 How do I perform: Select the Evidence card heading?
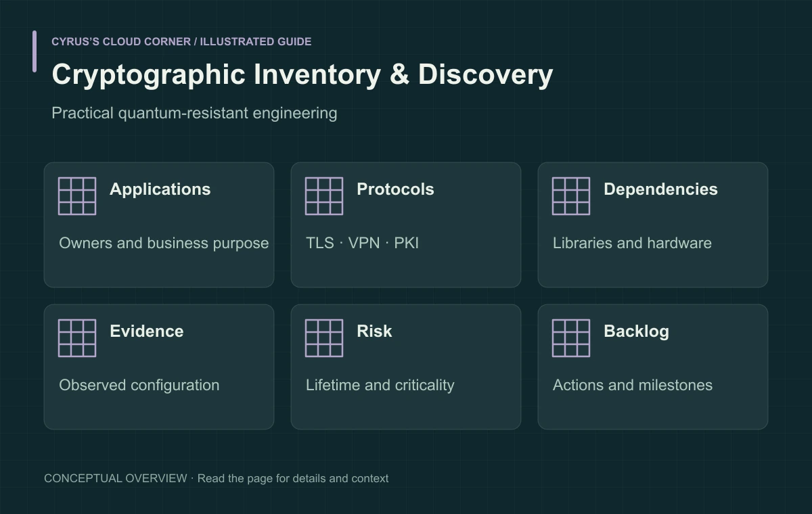[147, 331]
